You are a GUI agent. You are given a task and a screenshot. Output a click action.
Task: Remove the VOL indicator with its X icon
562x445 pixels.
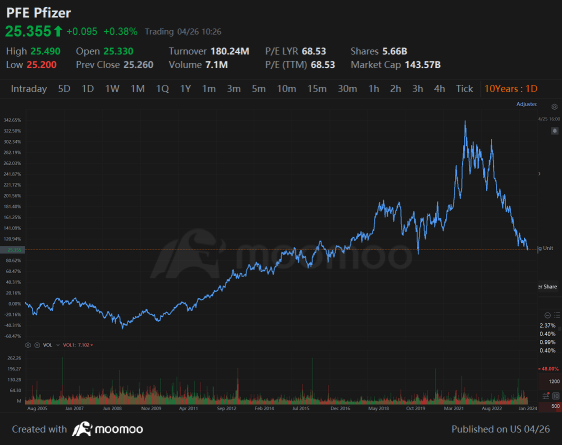click(37, 345)
